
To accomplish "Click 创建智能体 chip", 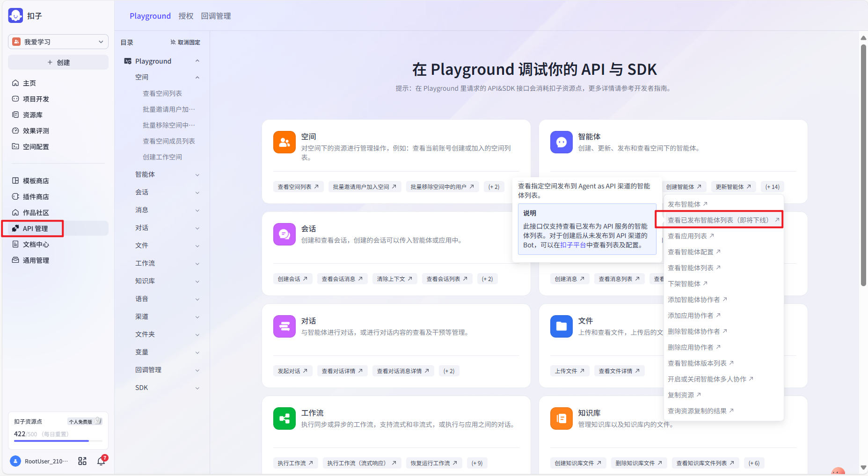I will pyautogui.click(x=684, y=187).
